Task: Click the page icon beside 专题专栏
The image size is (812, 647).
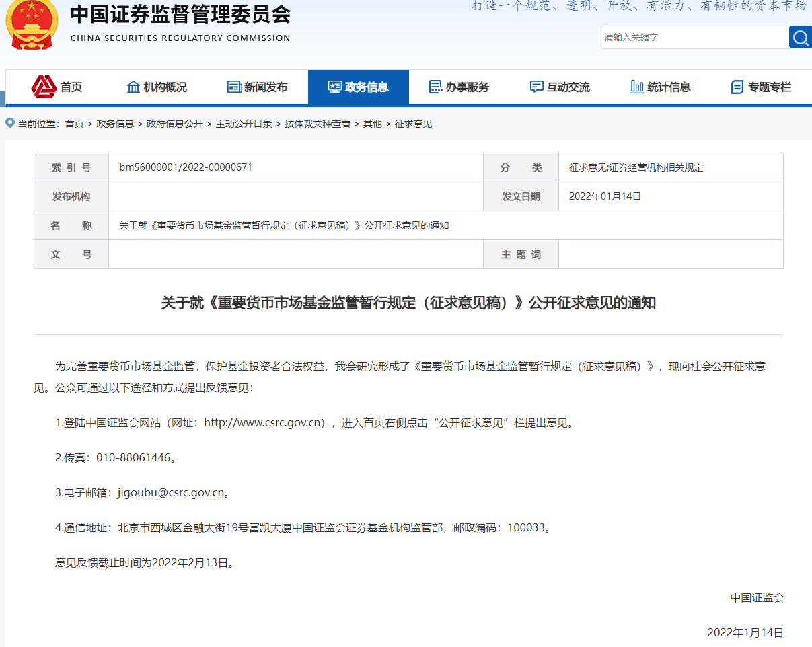Action: pos(737,87)
